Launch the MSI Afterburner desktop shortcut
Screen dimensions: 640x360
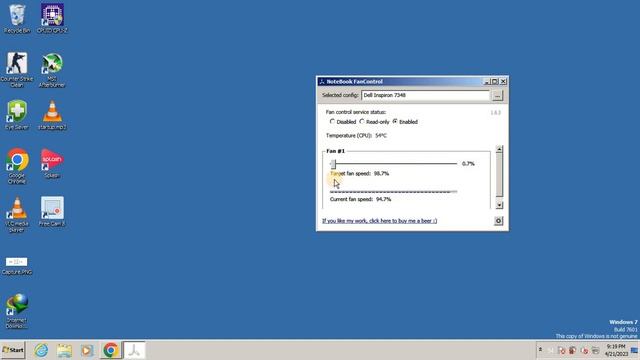[x=52, y=69]
